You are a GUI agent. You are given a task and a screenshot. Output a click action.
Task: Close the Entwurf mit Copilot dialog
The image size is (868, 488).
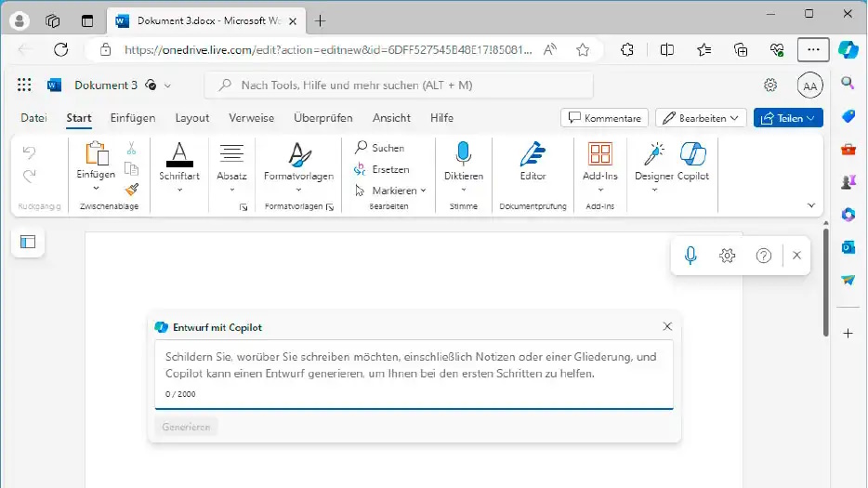point(667,326)
